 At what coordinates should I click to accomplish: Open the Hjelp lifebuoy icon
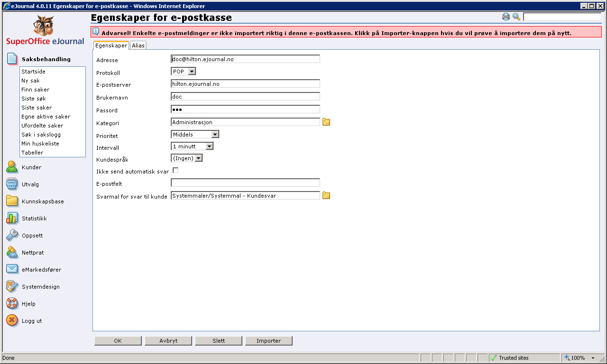[x=12, y=303]
